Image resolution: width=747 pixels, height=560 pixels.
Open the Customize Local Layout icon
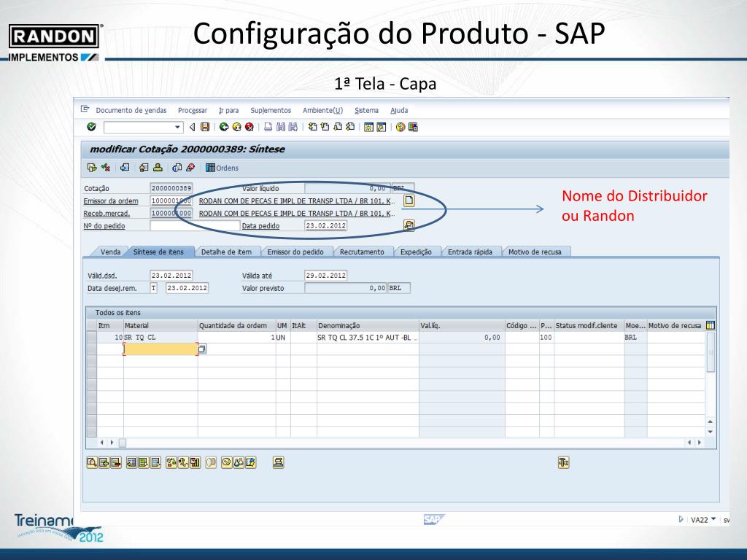[x=413, y=127]
